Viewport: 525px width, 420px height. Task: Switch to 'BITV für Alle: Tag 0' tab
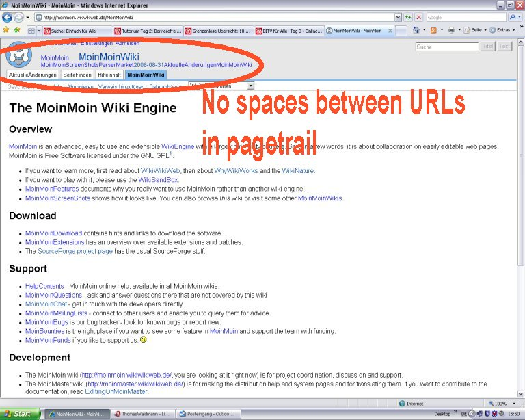tap(289, 31)
